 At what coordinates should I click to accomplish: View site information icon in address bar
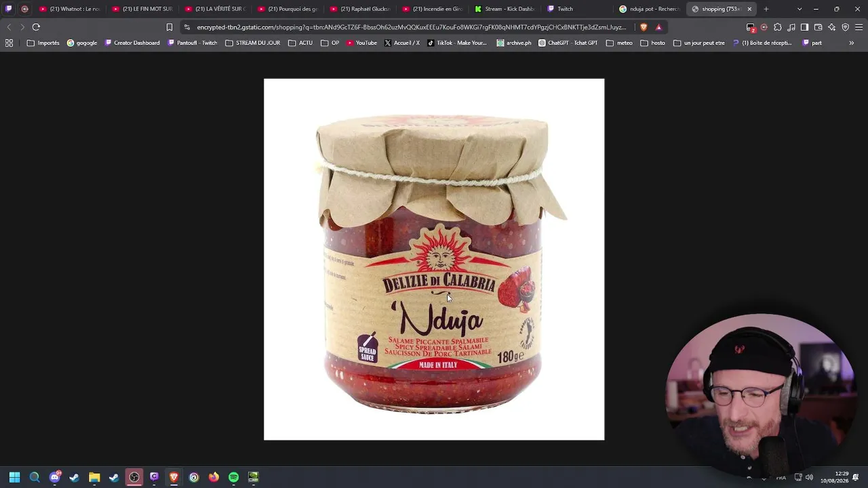pos(187,27)
